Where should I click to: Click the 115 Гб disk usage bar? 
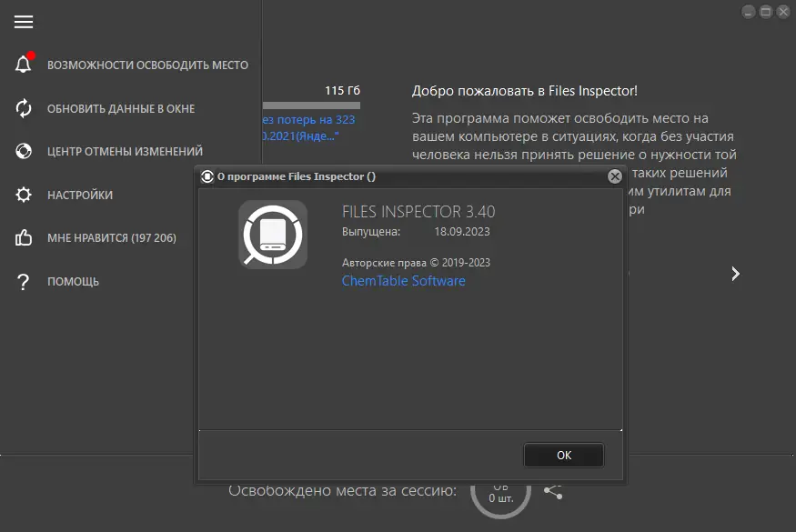311,105
